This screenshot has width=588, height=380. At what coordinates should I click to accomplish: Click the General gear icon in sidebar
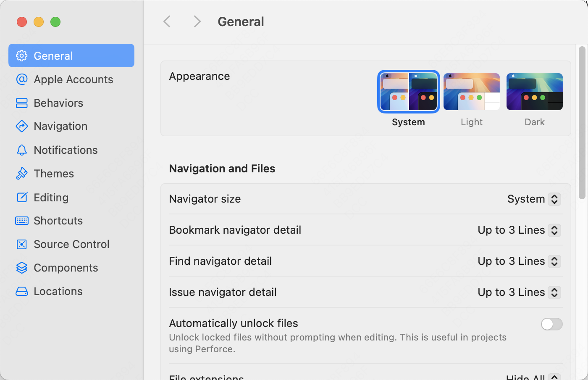tap(22, 55)
